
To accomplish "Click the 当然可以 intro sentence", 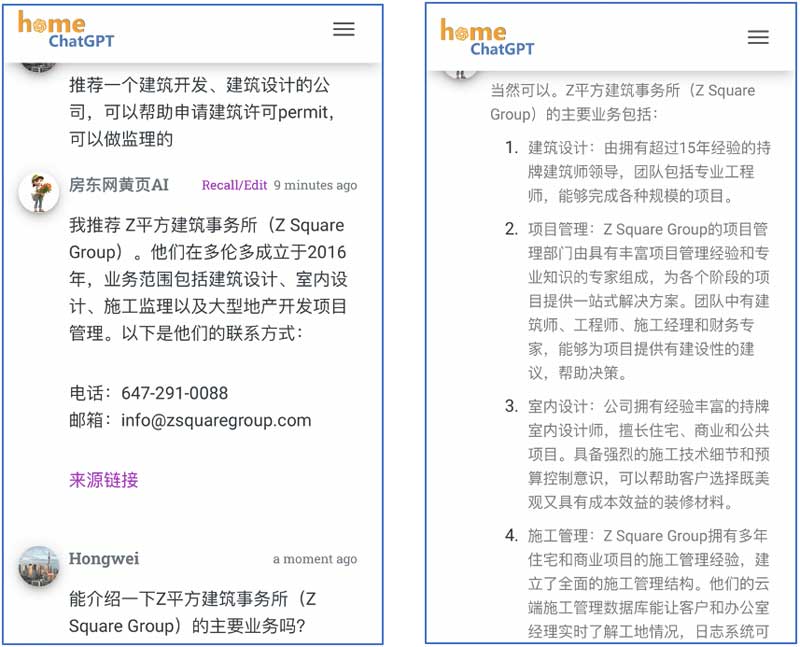I will [x=623, y=102].
